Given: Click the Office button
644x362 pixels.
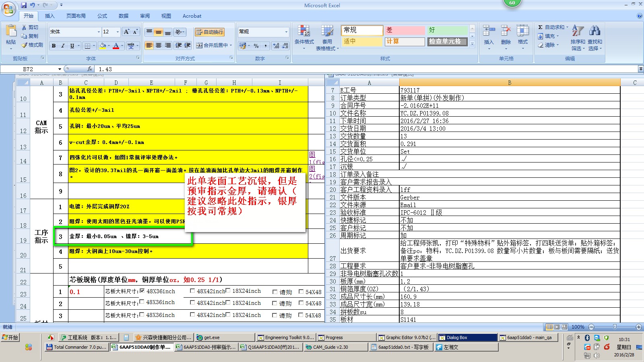Looking at the screenshot, I should pos(8,8).
